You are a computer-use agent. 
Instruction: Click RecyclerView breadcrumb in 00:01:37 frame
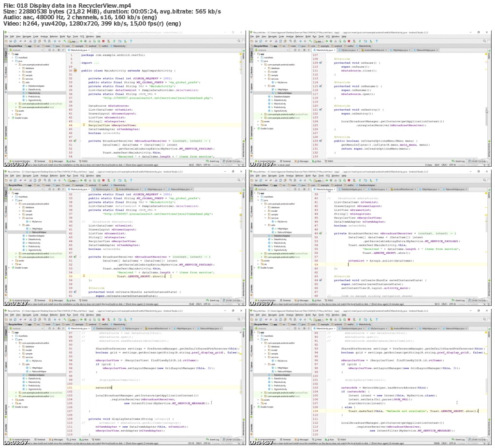click(x=261, y=46)
